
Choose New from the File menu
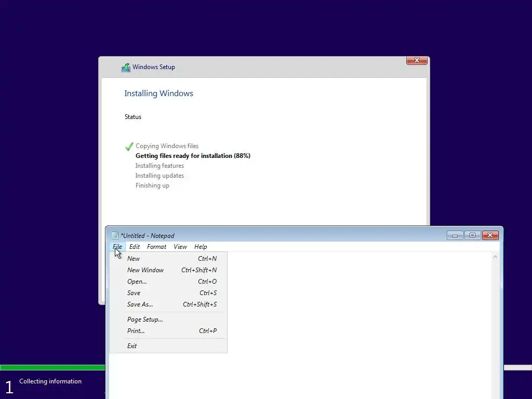[169, 259]
